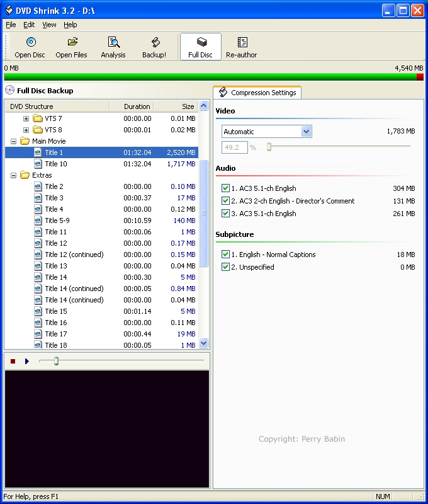Click the Title 2 film icon
Image resolution: width=428 pixels, height=504 pixels.
38,186
